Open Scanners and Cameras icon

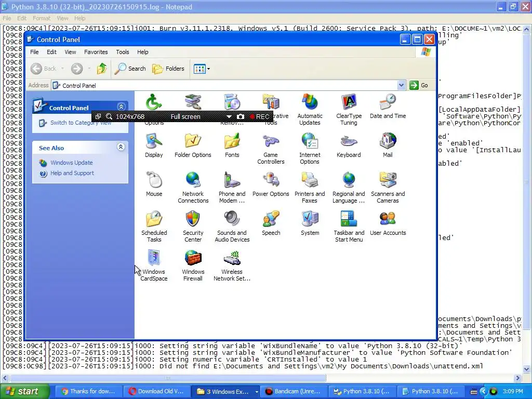388,187
